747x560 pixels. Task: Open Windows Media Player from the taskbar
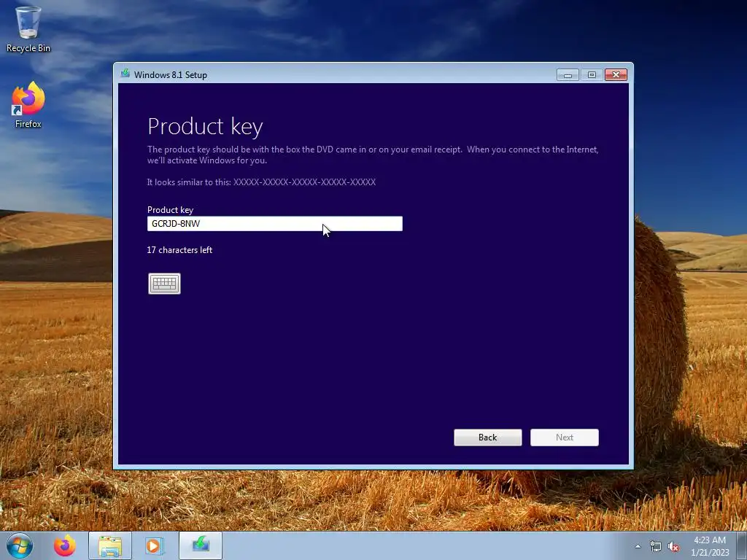[155, 545]
